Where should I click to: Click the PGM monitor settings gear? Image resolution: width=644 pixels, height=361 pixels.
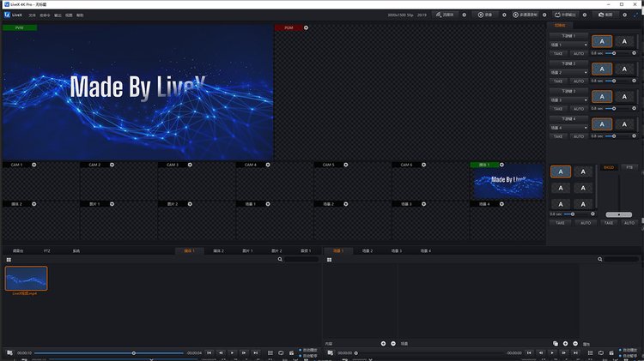point(307,27)
